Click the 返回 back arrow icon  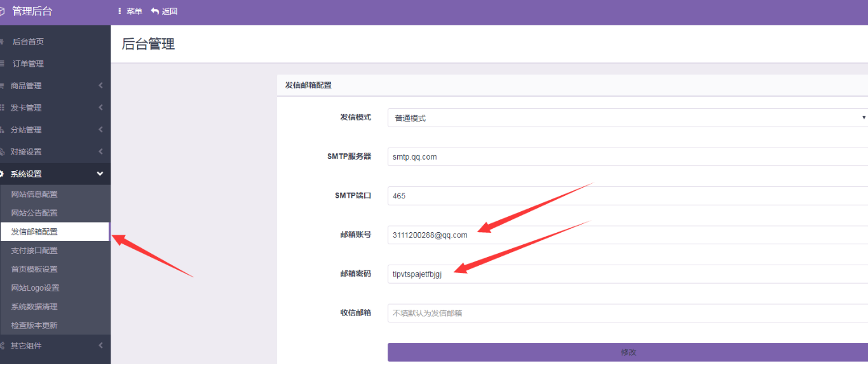click(x=154, y=10)
